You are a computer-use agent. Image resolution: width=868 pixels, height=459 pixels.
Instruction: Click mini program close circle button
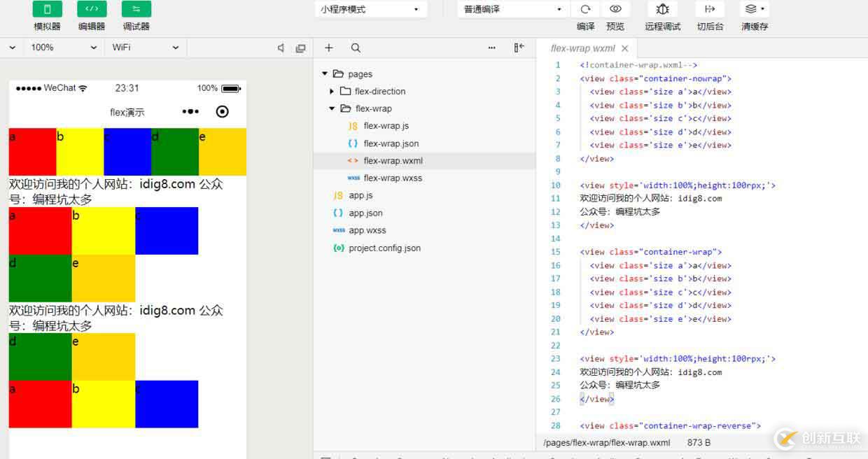coord(222,111)
